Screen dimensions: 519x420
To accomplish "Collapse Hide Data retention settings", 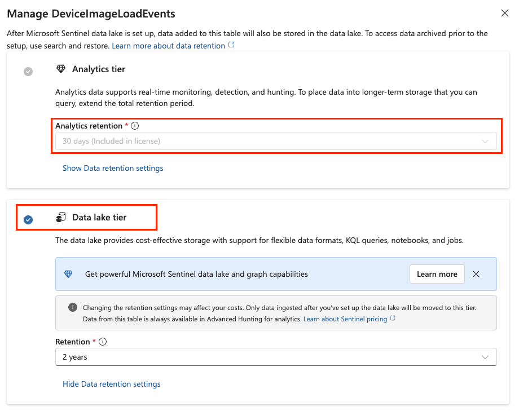I will click(112, 384).
